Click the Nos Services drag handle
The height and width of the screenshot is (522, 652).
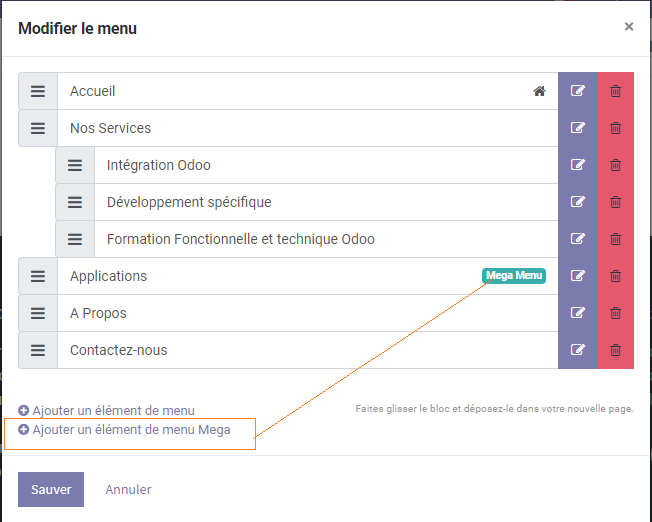pyautogui.click(x=38, y=128)
